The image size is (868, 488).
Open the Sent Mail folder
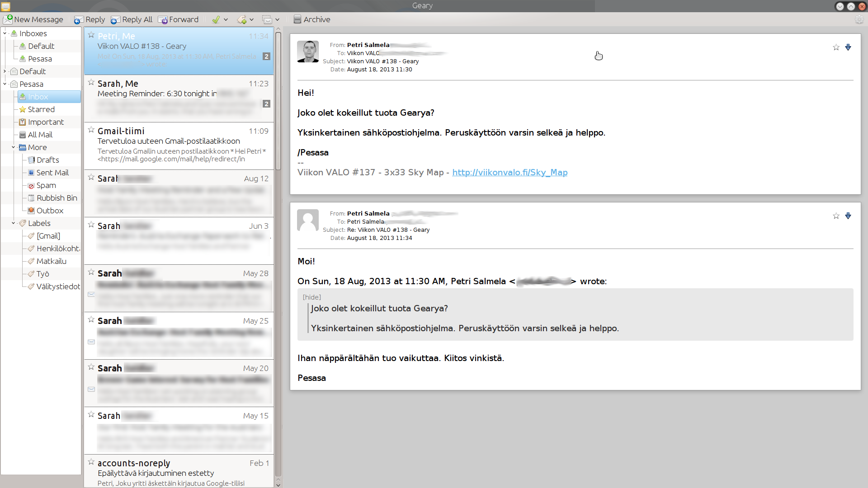(52, 173)
